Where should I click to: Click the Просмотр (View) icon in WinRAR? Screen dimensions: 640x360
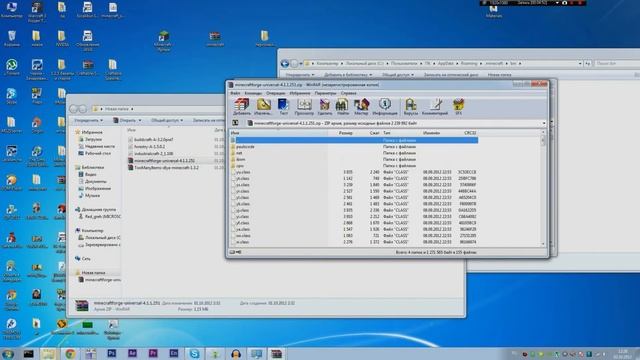(x=304, y=107)
